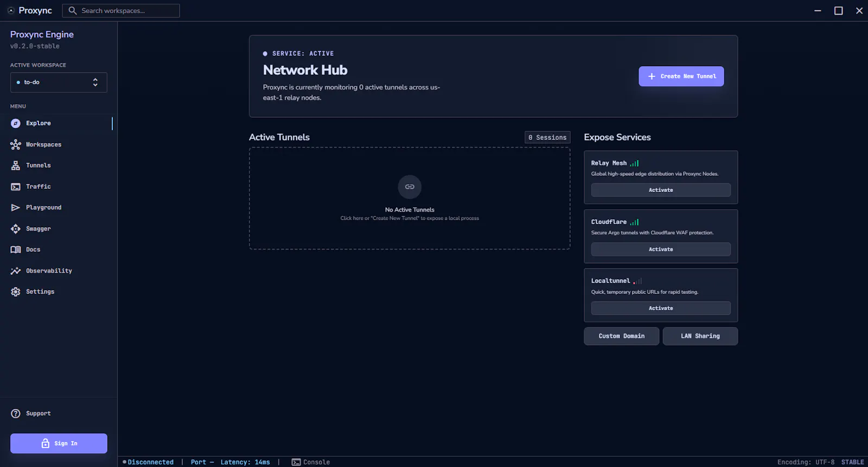The width and height of the screenshot is (868, 467).
Task: Click the Relay Mesh signal bars icon
Action: tap(634, 163)
